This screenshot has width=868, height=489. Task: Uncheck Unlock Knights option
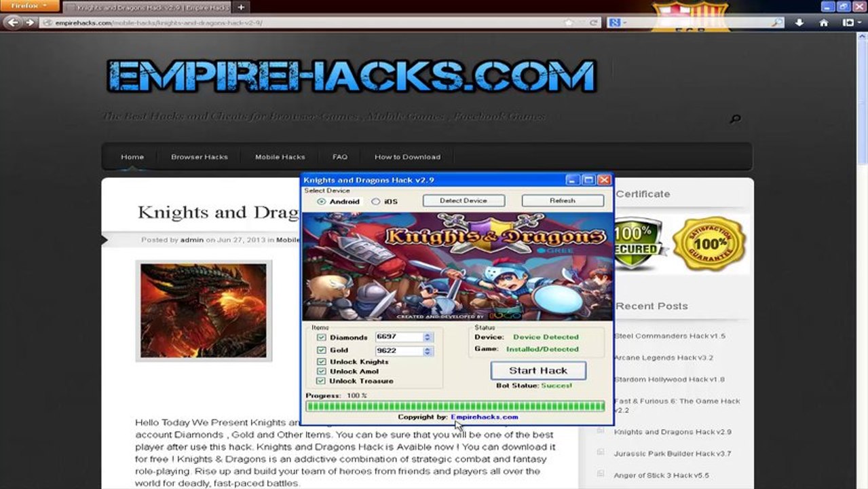coord(321,362)
